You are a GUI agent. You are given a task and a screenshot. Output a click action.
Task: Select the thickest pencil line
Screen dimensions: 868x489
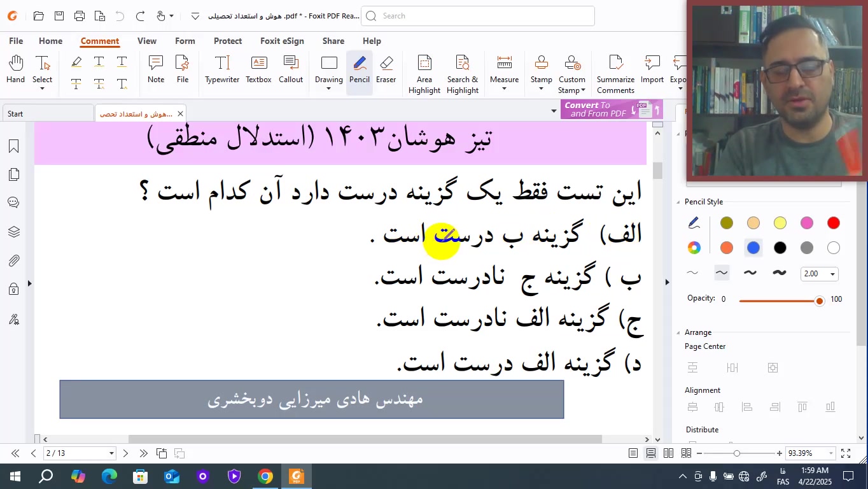coord(780,273)
